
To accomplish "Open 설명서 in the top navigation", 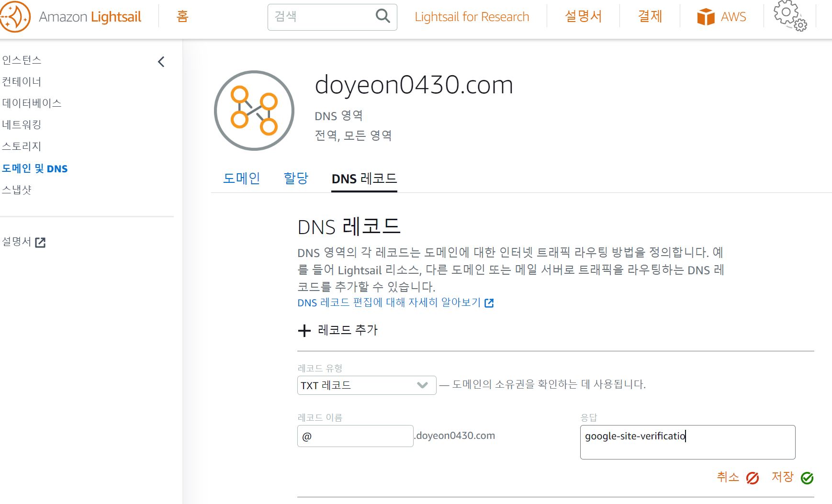I will click(583, 17).
